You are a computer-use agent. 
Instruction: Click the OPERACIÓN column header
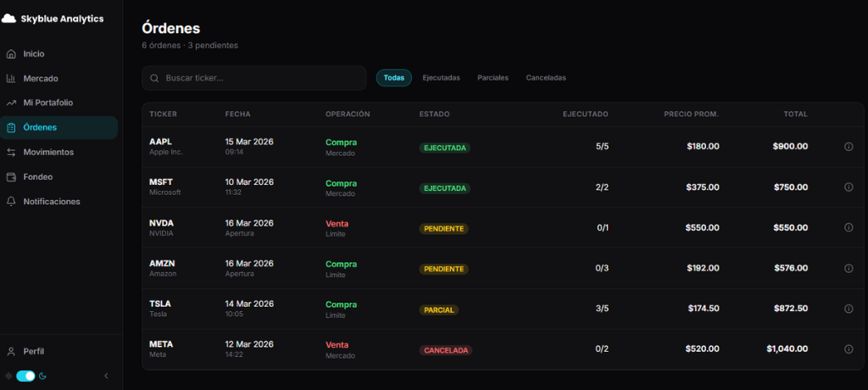pos(348,114)
